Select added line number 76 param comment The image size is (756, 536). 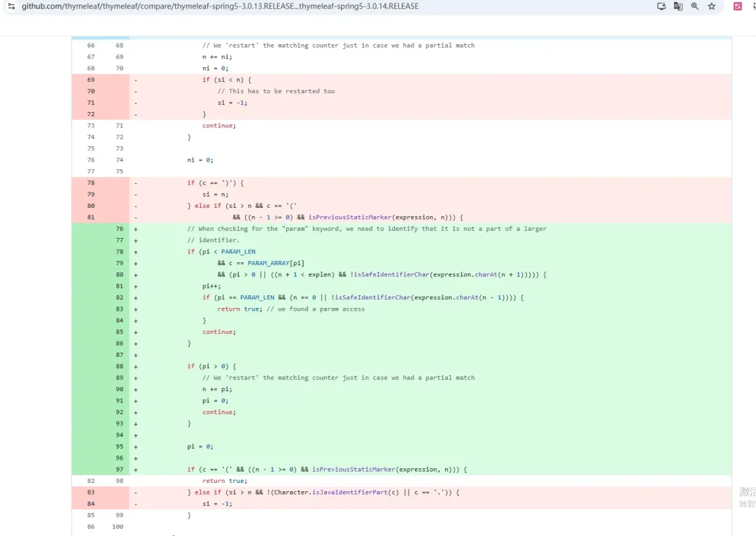[120, 229]
